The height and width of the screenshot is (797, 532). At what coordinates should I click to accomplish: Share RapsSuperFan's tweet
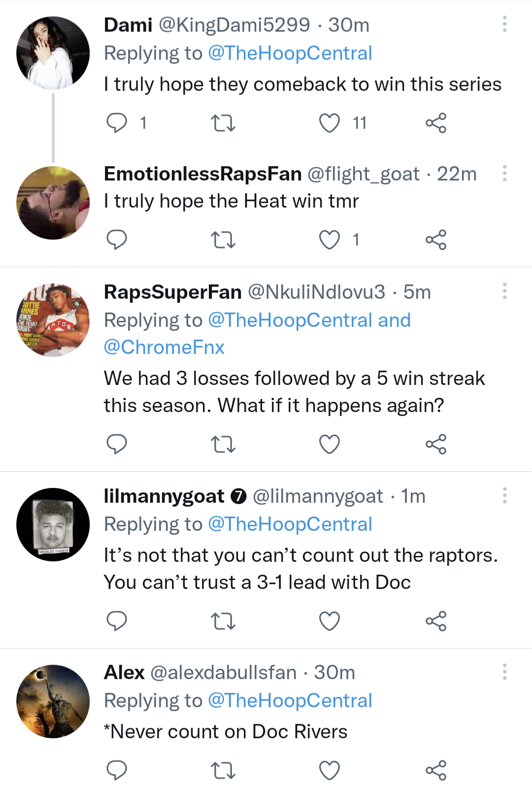coord(436,444)
